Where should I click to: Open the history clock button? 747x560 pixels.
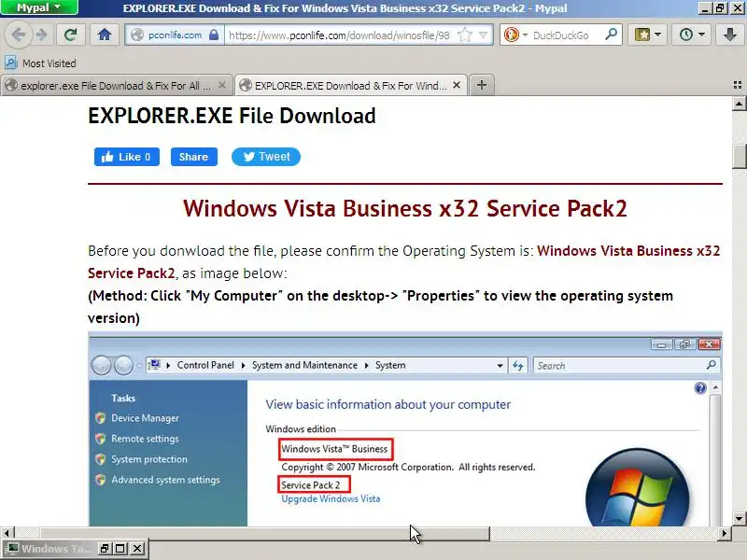(x=691, y=35)
